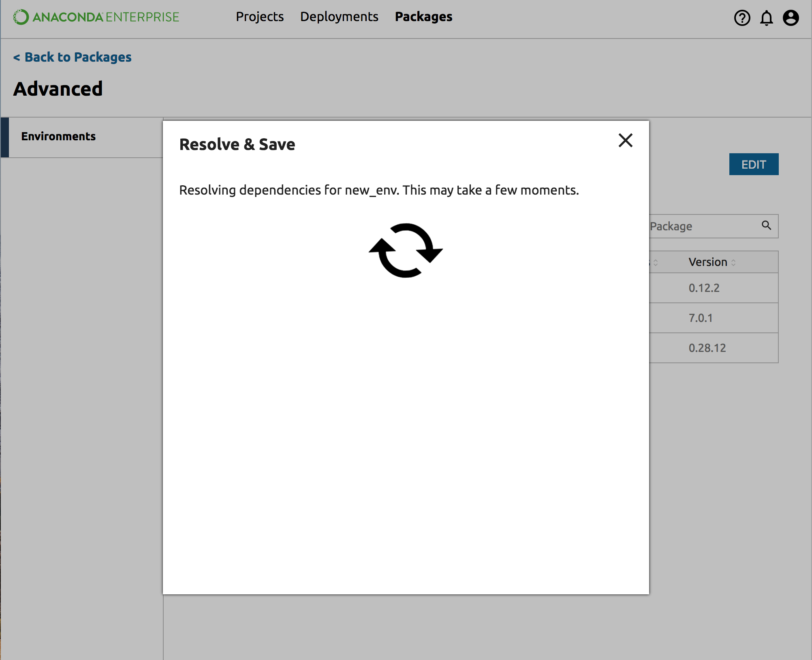Click the Back to Packages link
Screen dimensions: 812x660
(73, 57)
